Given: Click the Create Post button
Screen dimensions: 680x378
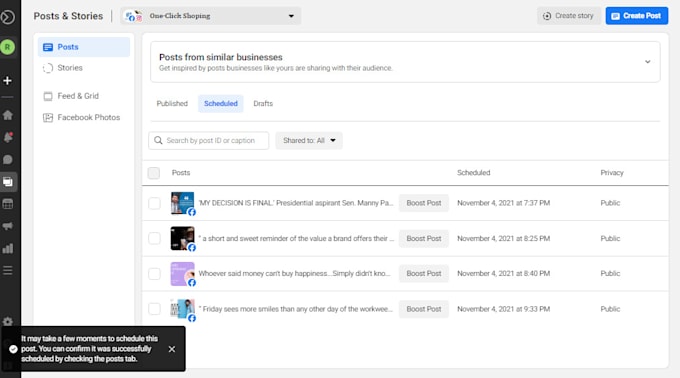Looking at the screenshot, I should coord(637,16).
